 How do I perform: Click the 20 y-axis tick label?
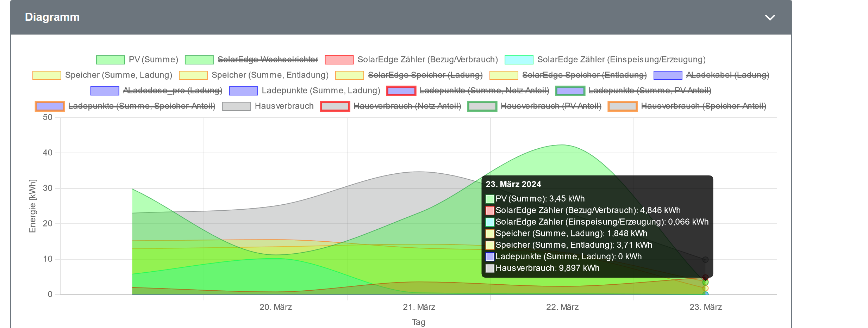[48, 223]
